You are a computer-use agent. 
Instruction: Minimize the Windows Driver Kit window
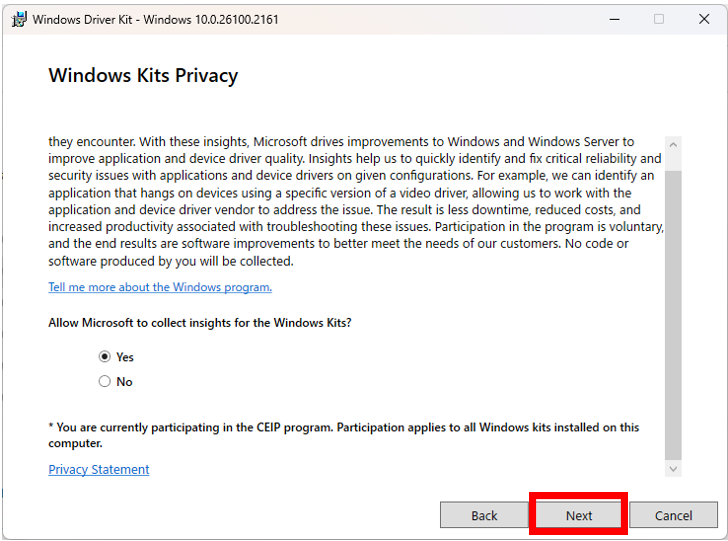[612, 19]
